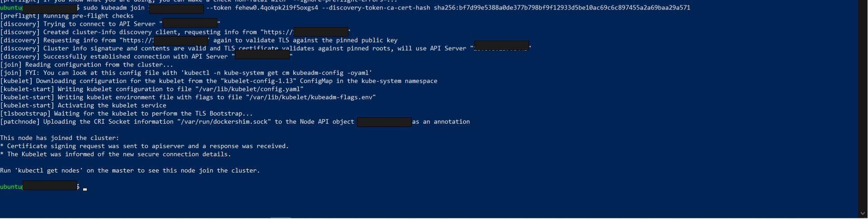Click the green 'ubuntu' prompt on the bottom line
868x219 pixels.
coord(11,187)
